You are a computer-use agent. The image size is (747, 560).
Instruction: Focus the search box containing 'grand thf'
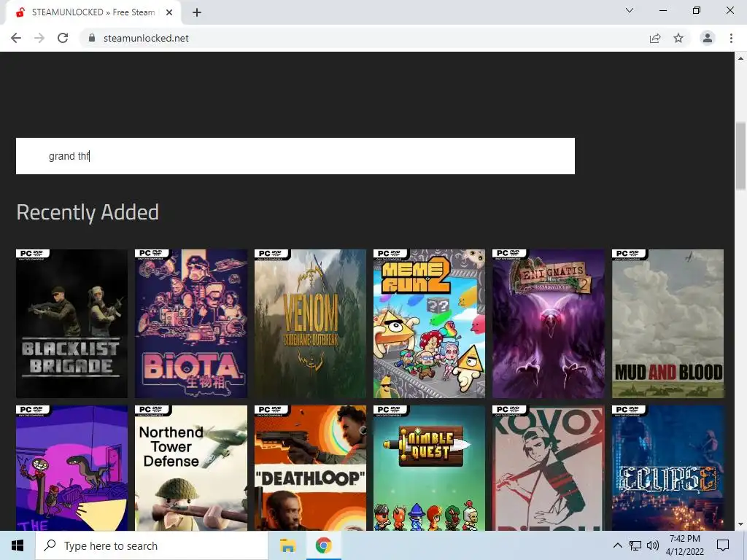coord(295,156)
